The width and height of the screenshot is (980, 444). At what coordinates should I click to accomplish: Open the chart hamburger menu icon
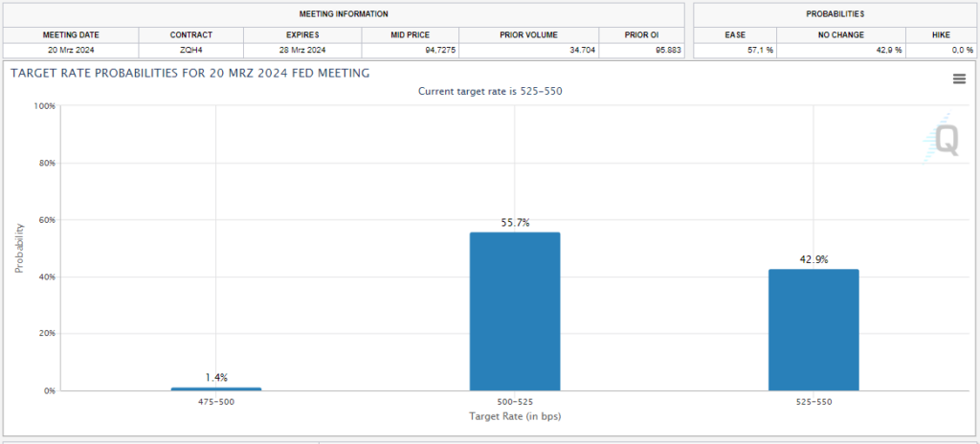pyautogui.click(x=959, y=78)
